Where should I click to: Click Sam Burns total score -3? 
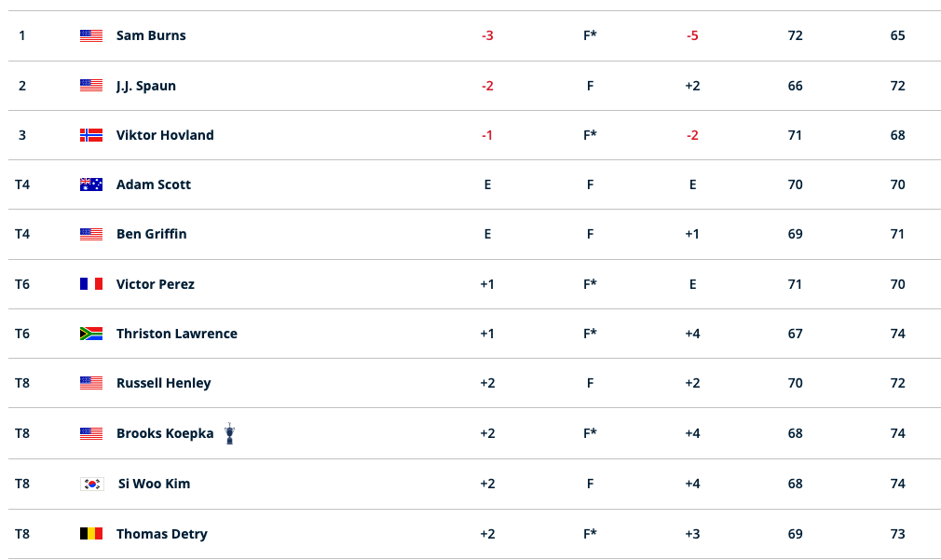(x=487, y=35)
